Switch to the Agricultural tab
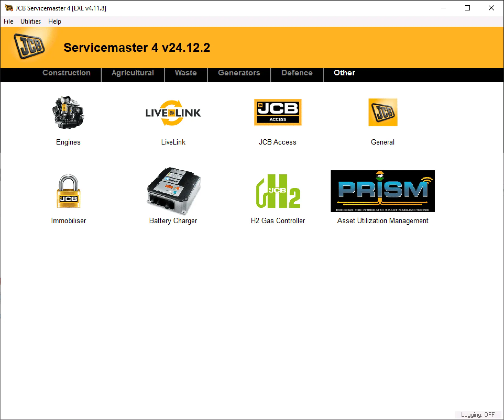Viewport: 504px width, 420px height. pyautogui.click(x=133, y=73)
